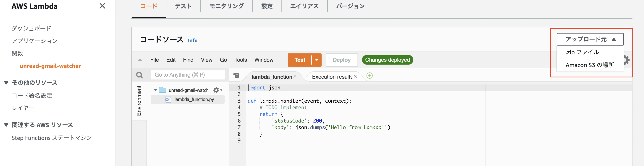Choose Amazon S3 の場所 upload option
644x166 pixels.
point(590,65)
